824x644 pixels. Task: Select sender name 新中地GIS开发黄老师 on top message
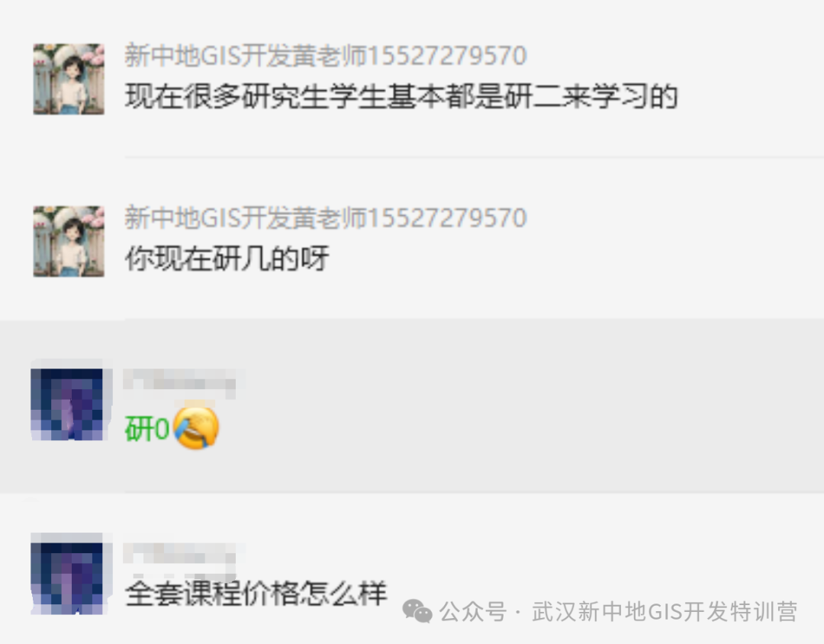click(245, 56)
